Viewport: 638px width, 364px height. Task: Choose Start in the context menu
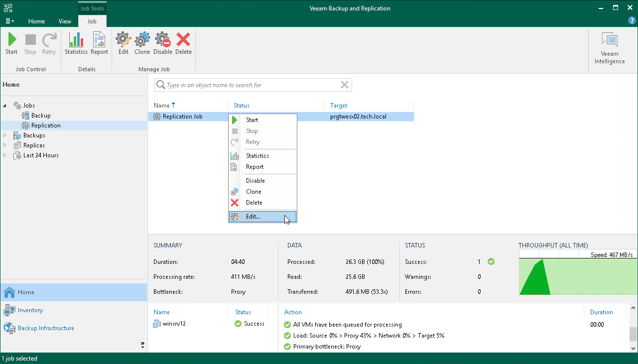262,120
